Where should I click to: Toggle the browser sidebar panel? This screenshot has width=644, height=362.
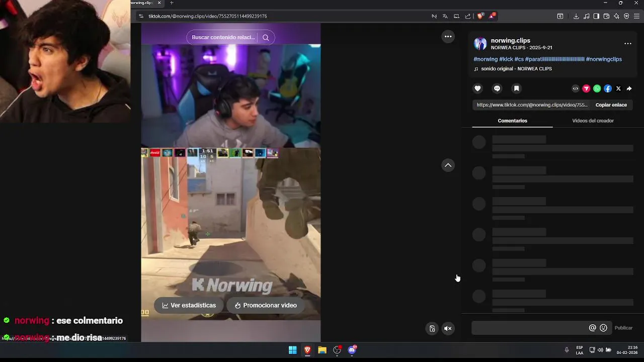click(x=596, y=16)
